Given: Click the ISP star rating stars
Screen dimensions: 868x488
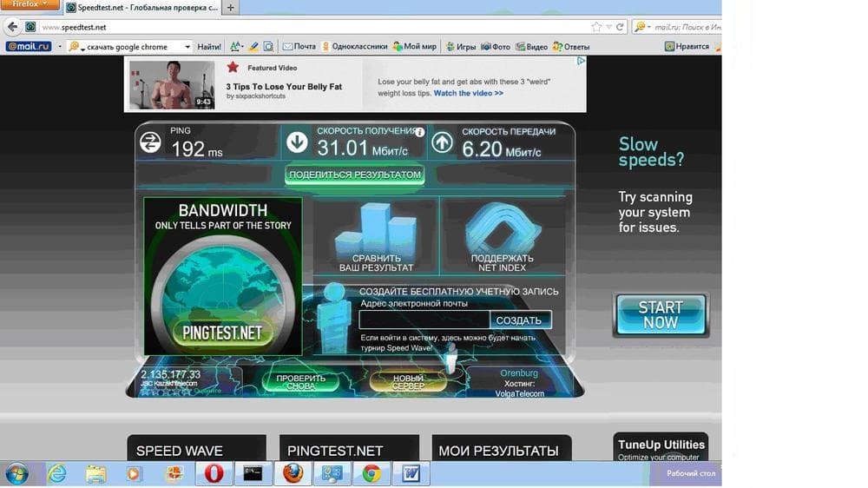Looking at the screenshot, I should coord(166,392).
